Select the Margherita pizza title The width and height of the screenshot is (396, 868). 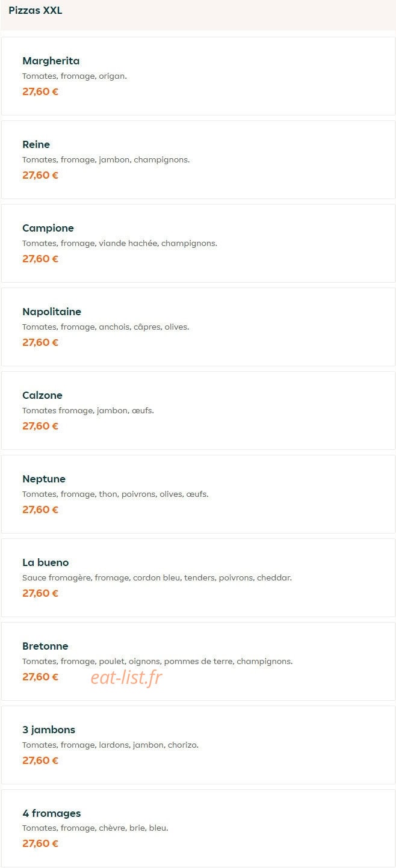tap(51, 61)
